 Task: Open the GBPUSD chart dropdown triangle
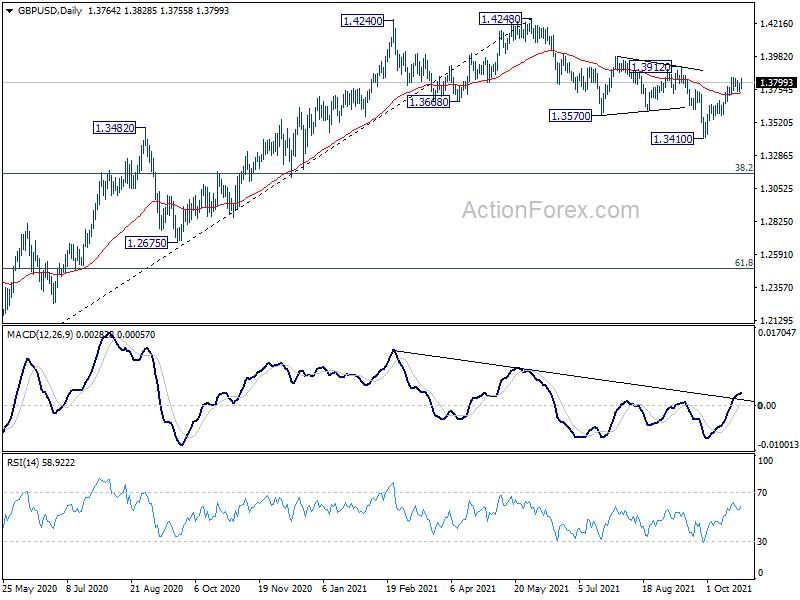pos(10,11)
